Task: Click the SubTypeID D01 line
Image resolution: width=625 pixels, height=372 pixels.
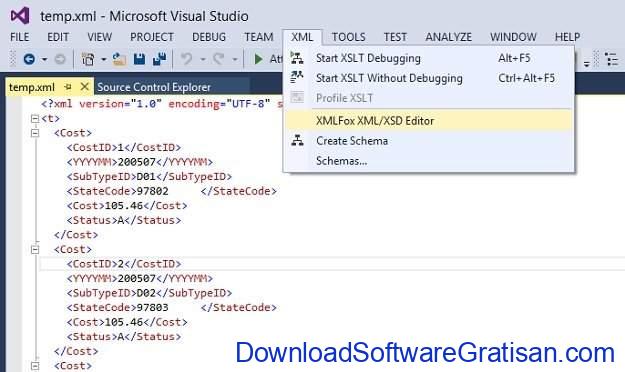Action: [x=149, y=177]
